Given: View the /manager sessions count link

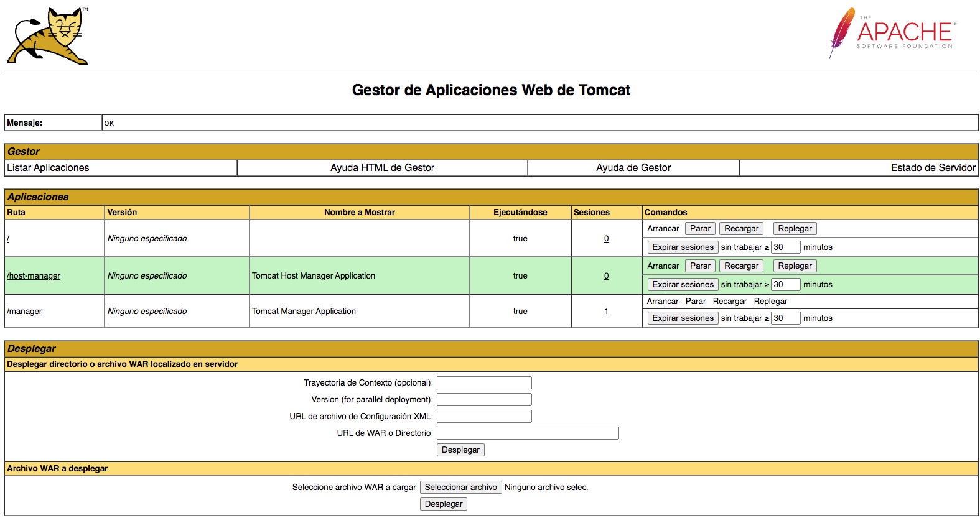Looking at the screenshot, I should (x=606, y=312).
